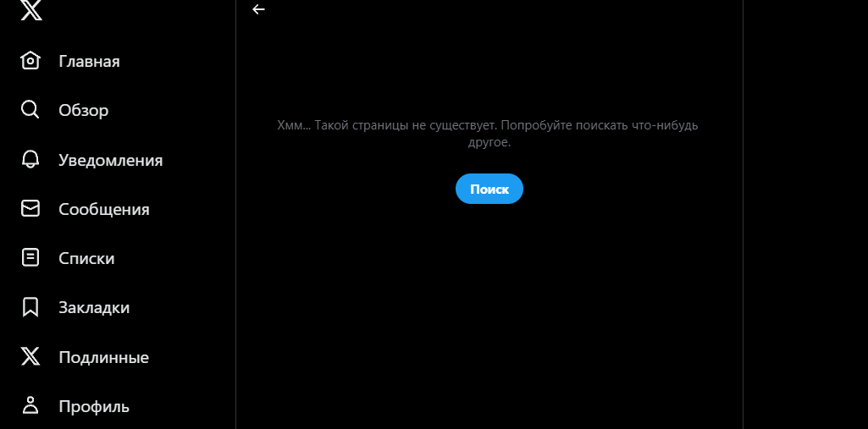This screenshot has height=429, width=868.
Task: Click the magnifying glass Explore icon
Action: (x=30, y=109)
